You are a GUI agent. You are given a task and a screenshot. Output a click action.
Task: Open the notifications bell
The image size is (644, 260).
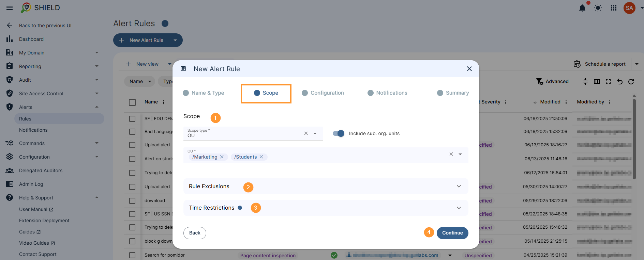[x=582, y=8]
